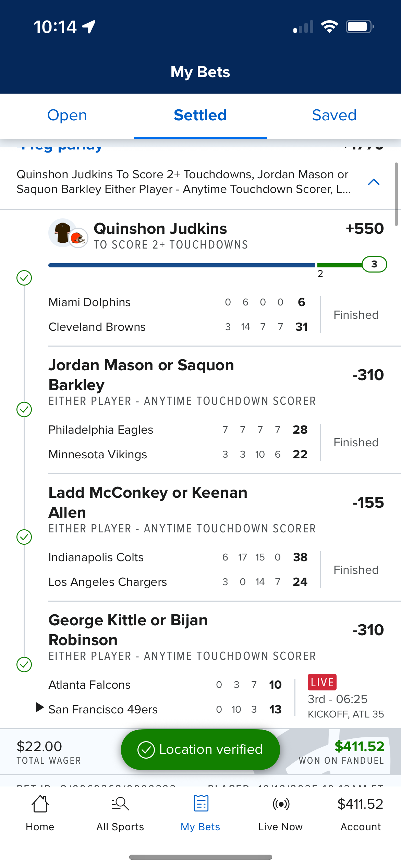Open All Sports search icon
Image resolution: width=401 pixels, height=868 pixels.
coord(120,804)
